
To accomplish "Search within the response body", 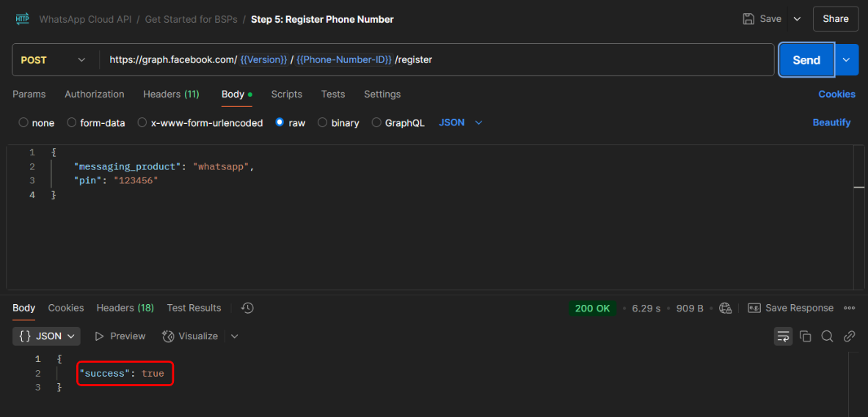I will pyautogui.click(x=827, y=336).
